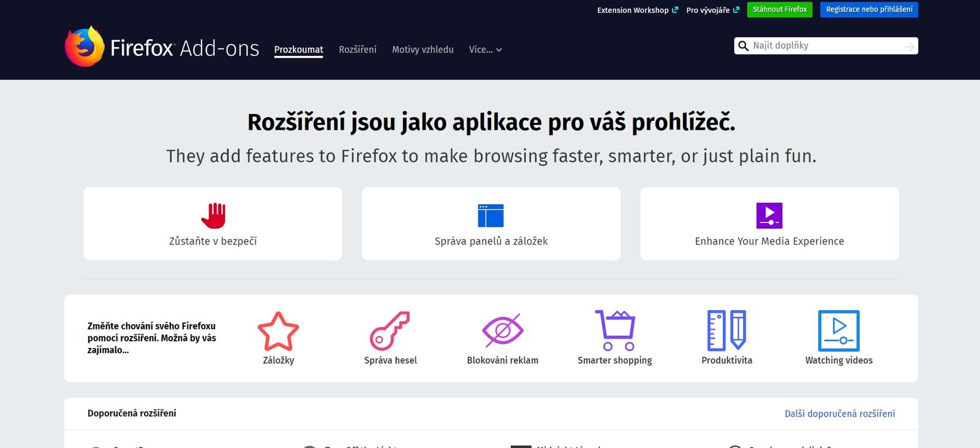This screenshot has width=980, height=448.
Task: Click the Firefox Add-ons title text
Action: tap(185, 48)
